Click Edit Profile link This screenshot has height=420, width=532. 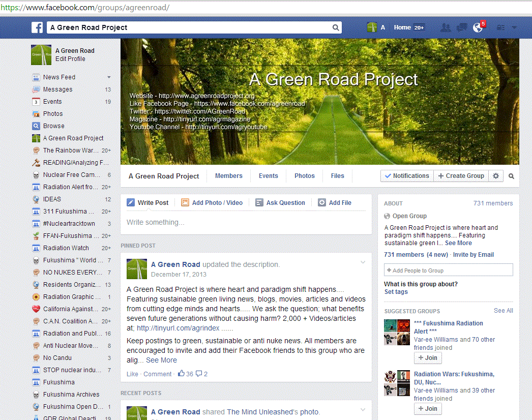coord(70,58)
